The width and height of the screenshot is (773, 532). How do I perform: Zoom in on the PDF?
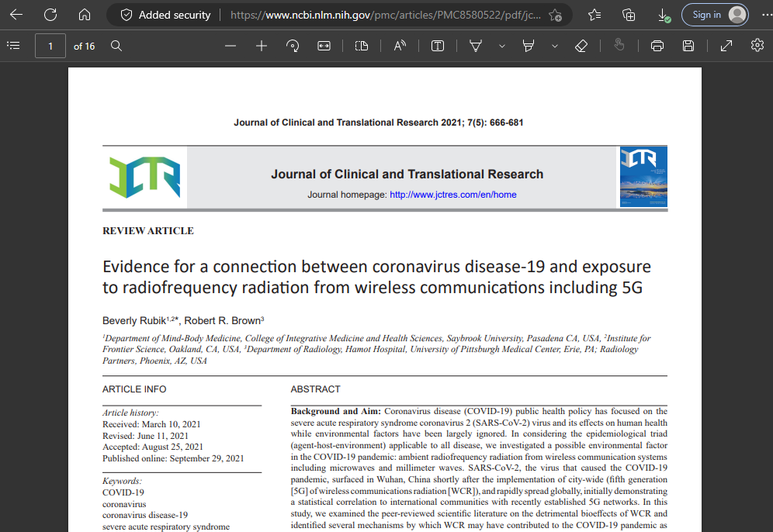coord(262,46)
